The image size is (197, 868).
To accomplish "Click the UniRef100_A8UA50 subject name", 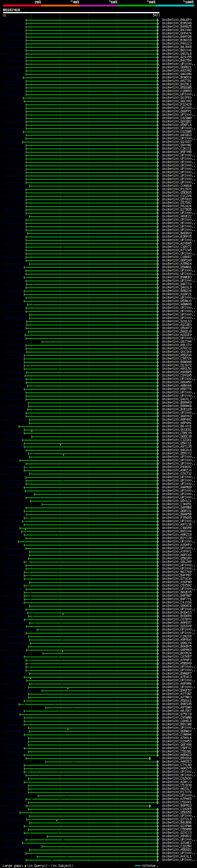I will [176, 382].
